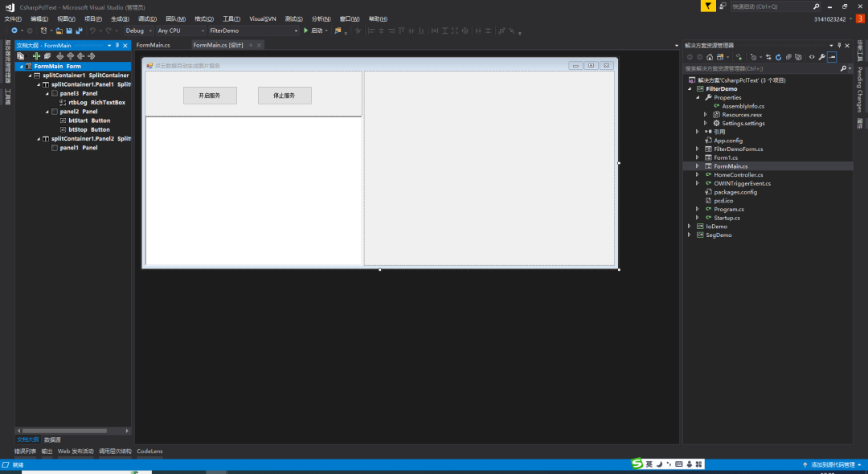Click the 开启服务 button on the form
This screenshot has width=868, height=474.
click(x=210, y=96)
